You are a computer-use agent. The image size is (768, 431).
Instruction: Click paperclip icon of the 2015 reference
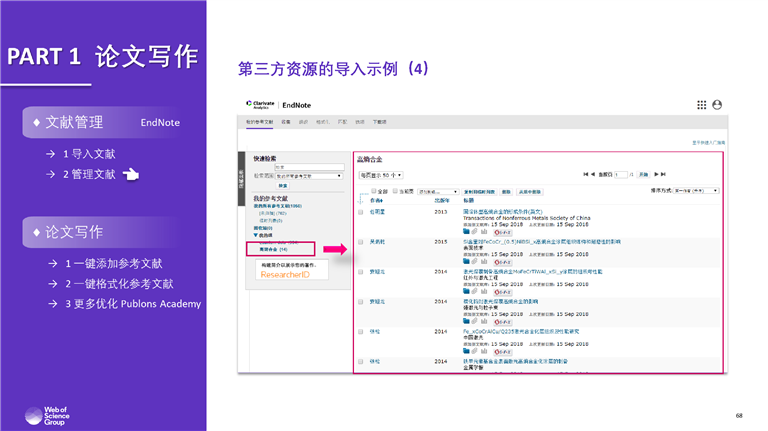point(474,261)
